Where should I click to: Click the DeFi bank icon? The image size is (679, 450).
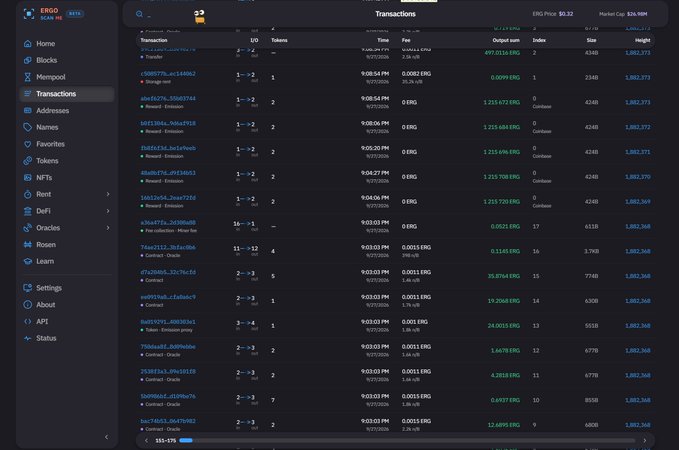(28, 211)
